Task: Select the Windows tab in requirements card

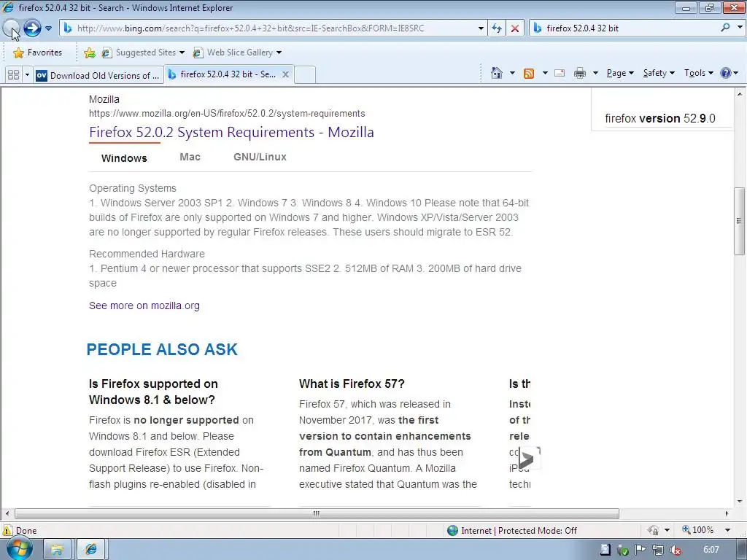Action: (124, 158)
